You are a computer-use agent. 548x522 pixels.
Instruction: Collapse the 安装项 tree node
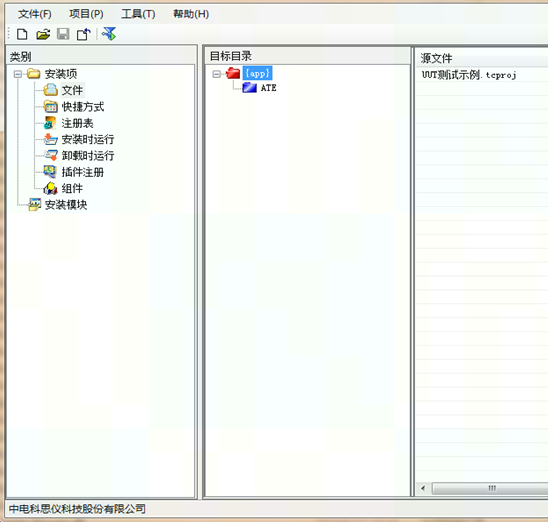18,74
